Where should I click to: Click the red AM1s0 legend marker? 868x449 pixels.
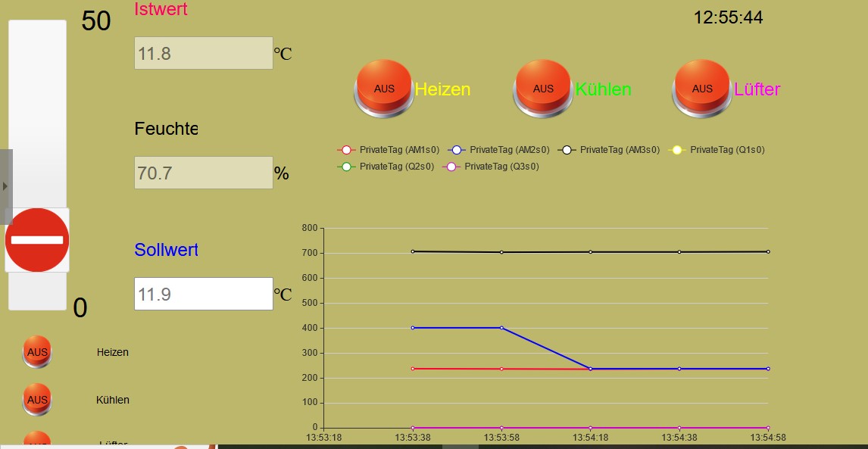(347, 150)
